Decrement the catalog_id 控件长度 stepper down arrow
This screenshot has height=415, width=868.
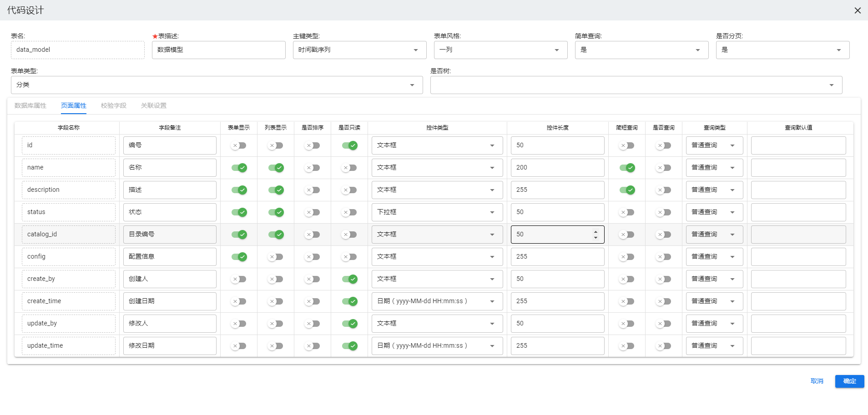pos(595,238)
